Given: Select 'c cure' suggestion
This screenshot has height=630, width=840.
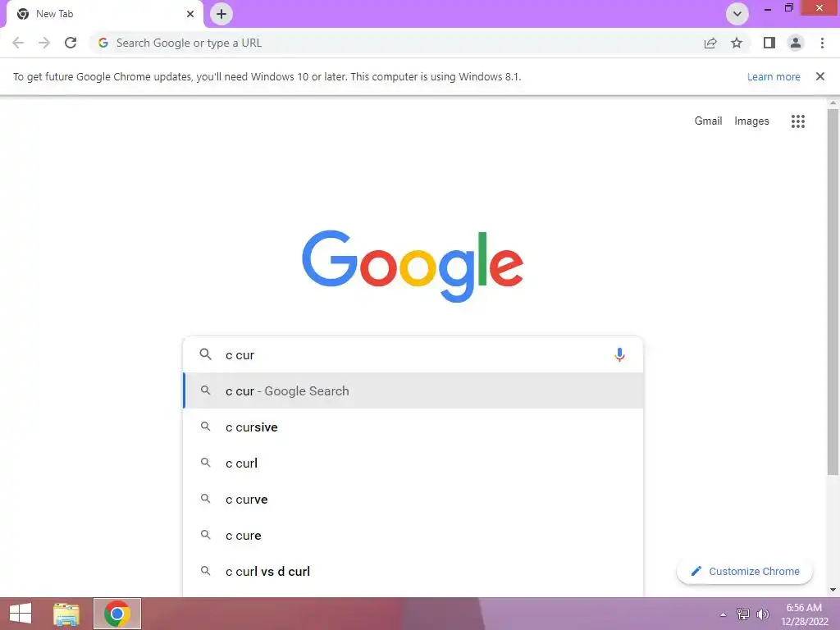Looking at the screenshot, I should click(x=413, y=535).
